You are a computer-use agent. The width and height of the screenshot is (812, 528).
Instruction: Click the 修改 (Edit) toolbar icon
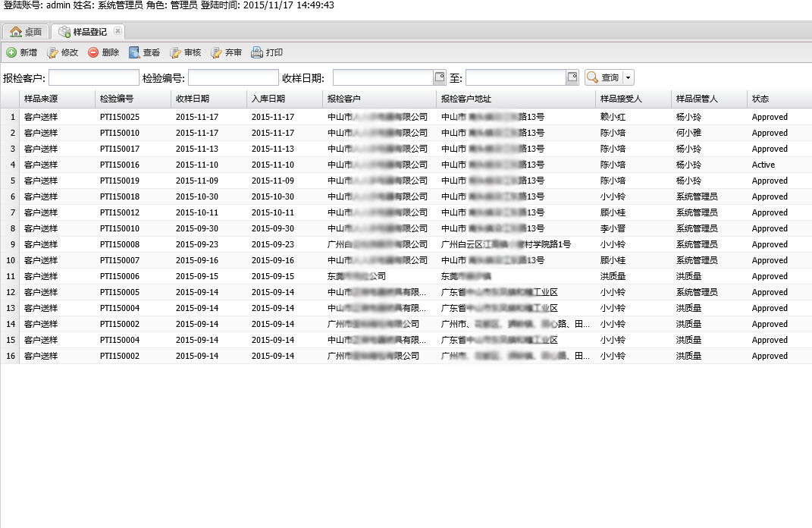(x=53, y=53)
